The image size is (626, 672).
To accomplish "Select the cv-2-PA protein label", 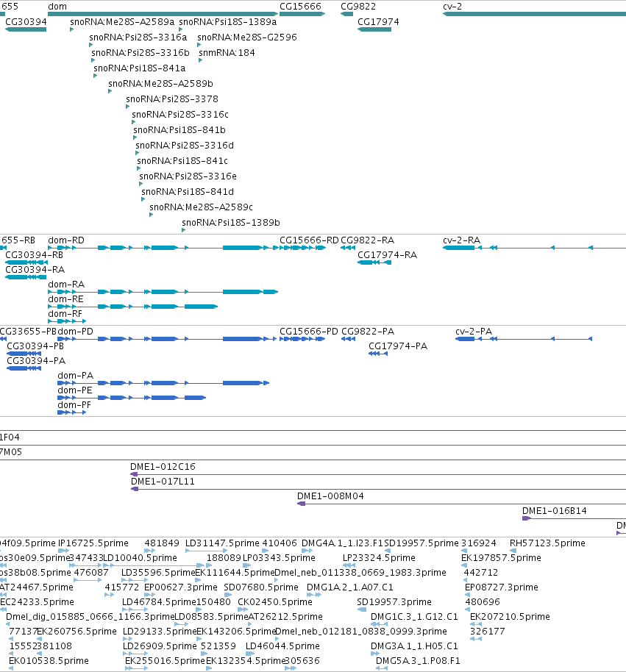I will (x=474, y=332).
